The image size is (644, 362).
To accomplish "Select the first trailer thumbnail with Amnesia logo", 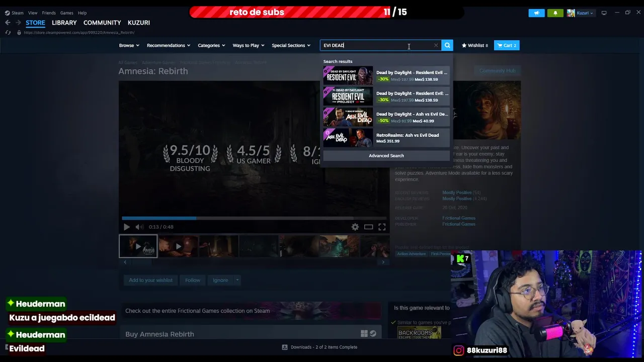I will click(138, 246).
